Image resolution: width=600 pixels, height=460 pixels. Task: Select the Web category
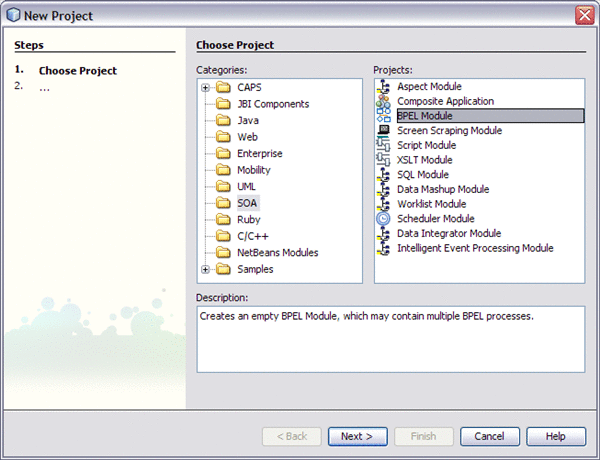point(247,137)
